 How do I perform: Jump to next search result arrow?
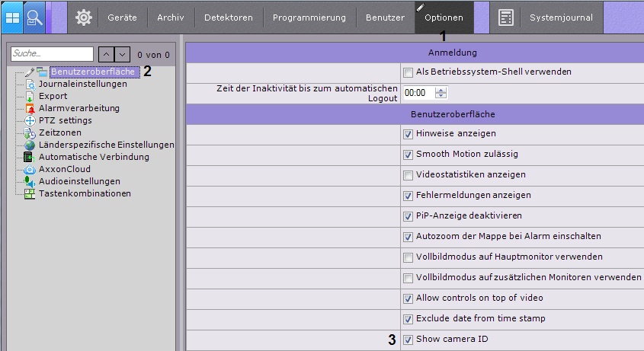(123, 54)
